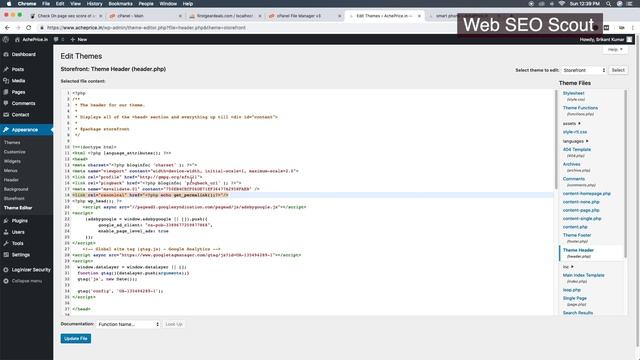
Task: Open Stylesheet style.css file
Action: 573,93
